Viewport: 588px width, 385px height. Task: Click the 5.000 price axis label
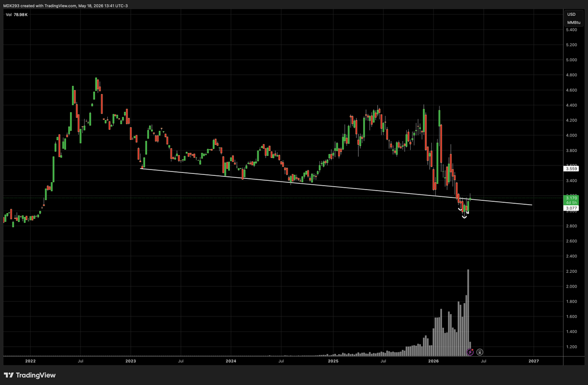(571, 60)
